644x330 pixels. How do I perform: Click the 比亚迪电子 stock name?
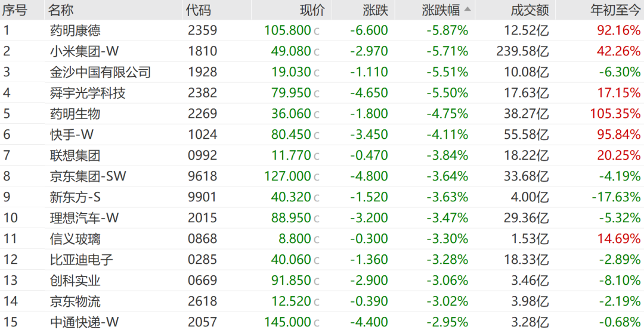point(82,260)
